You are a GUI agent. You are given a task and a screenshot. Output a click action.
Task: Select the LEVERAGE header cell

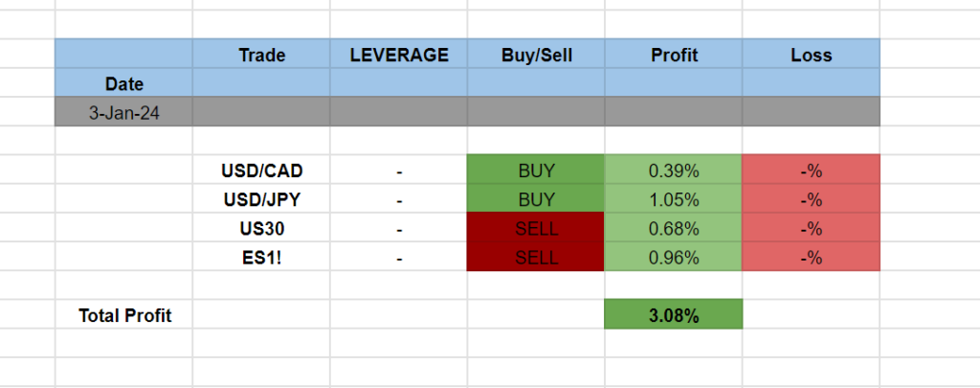click(x=398, y=55)
